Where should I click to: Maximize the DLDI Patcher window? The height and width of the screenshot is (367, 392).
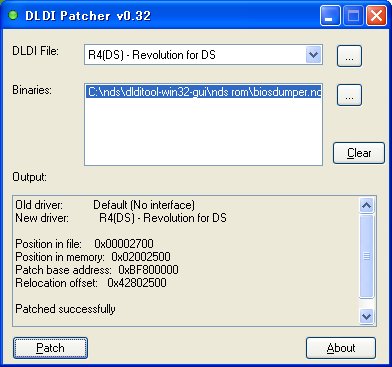coord(353,16)
